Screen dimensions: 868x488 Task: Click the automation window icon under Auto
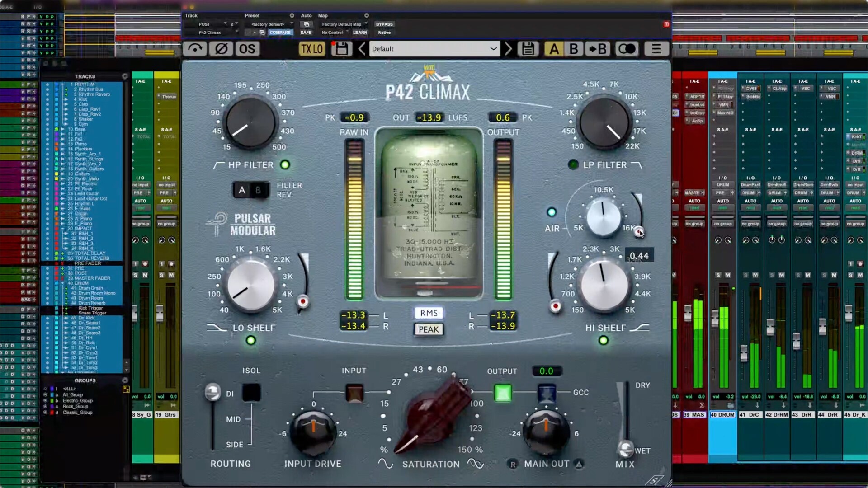[x=307, y=24]
